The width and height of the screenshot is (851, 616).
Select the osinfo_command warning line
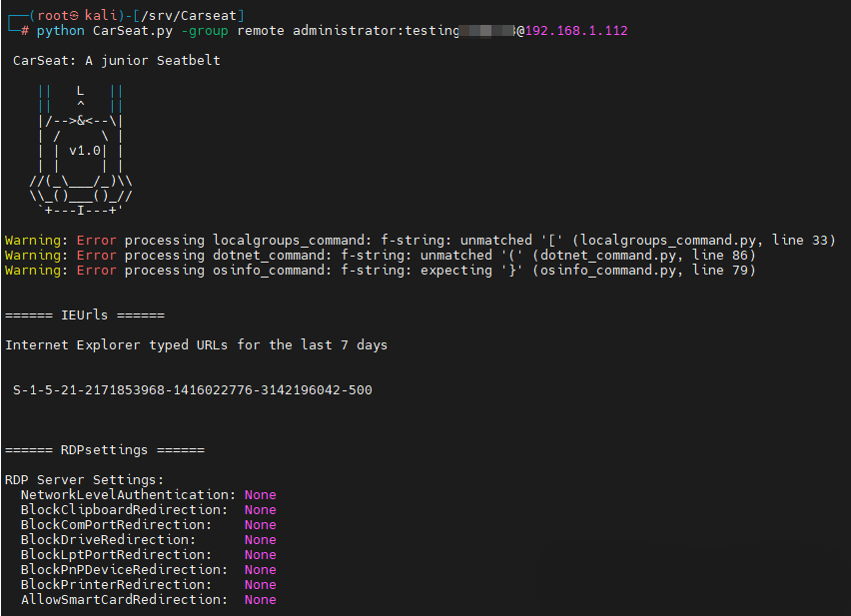click(x=380, y=271)
